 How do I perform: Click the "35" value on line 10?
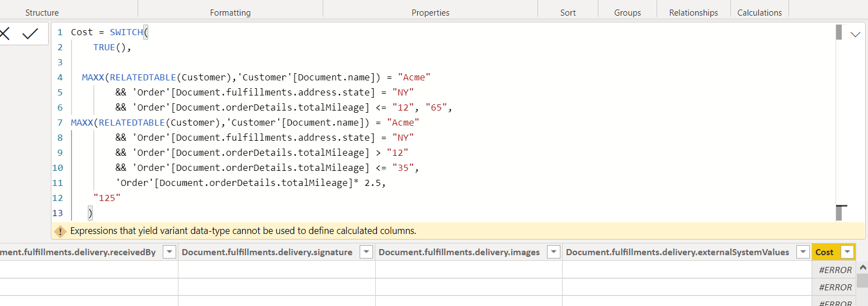[x=404, y=168]
